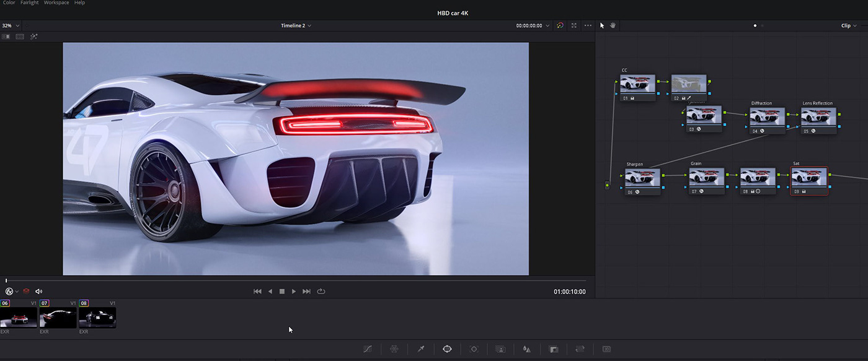Click the playhead on the timeline ruler
The height and width of the screenshot is (361, 868).
[x=5, y=280]
